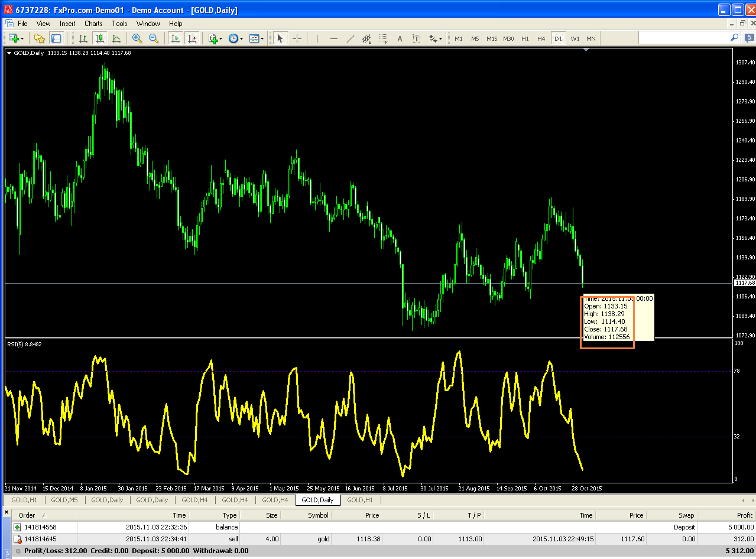The width and height of the screenshot is (756, 559).
Task: Open the Window menu
Action: [x=148, y=24]
